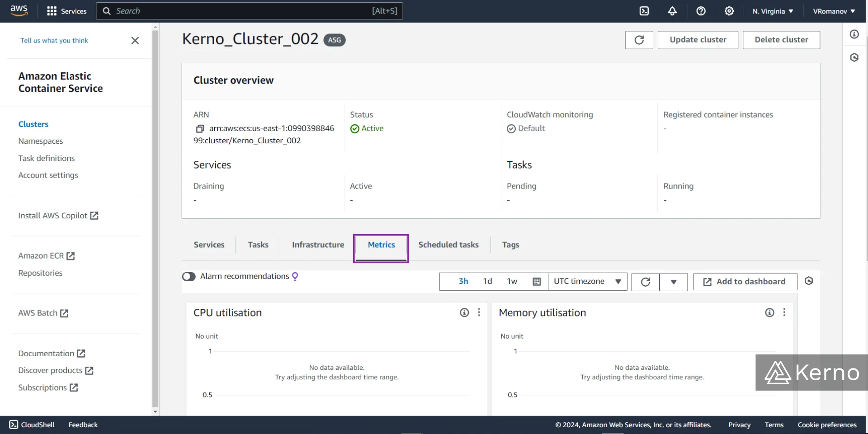Open the help question mark icon

701,11
